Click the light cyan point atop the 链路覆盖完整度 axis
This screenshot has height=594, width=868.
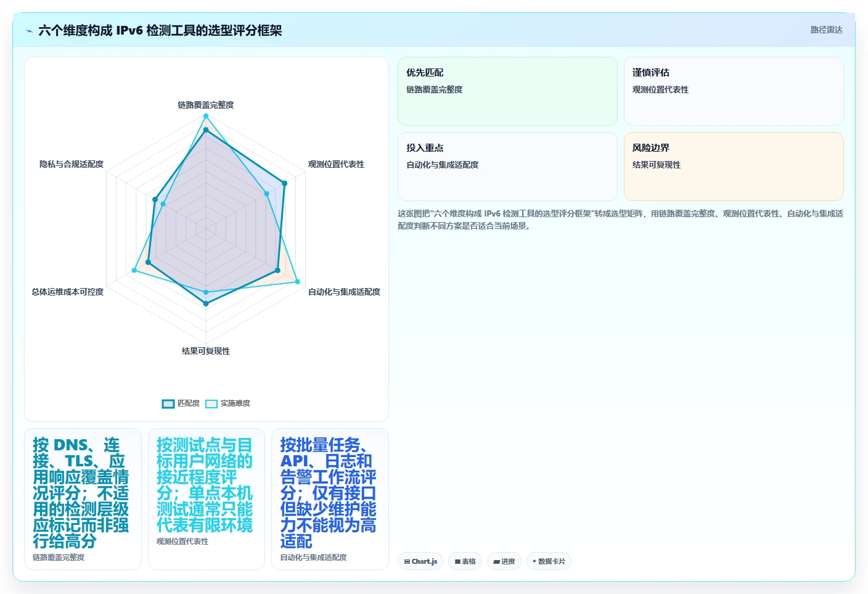pos(206,116)
